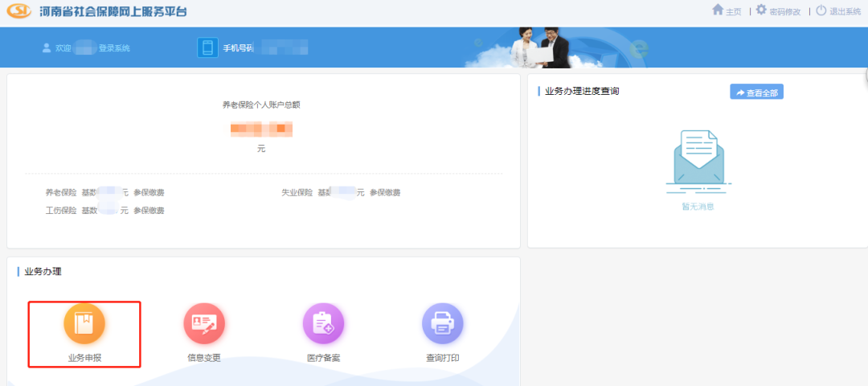Viewport: 868px width, 386px height.
Task: Click the envelope 暂无消息 illustration
Action: tap(698, 162)
